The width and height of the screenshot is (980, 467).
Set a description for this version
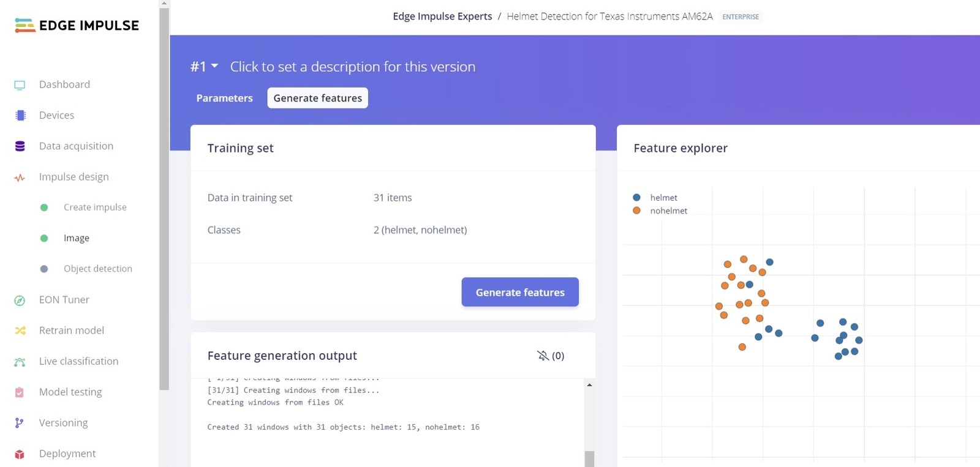tap(353, 67)
